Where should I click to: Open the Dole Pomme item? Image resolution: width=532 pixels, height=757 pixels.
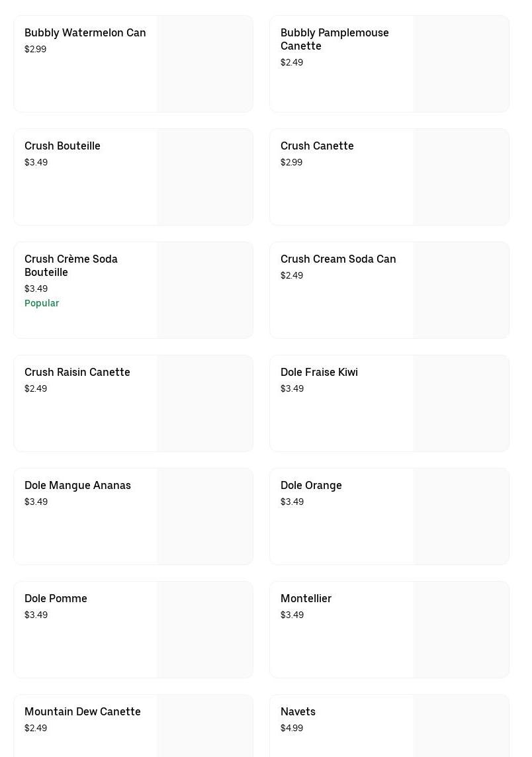[56, 599]
